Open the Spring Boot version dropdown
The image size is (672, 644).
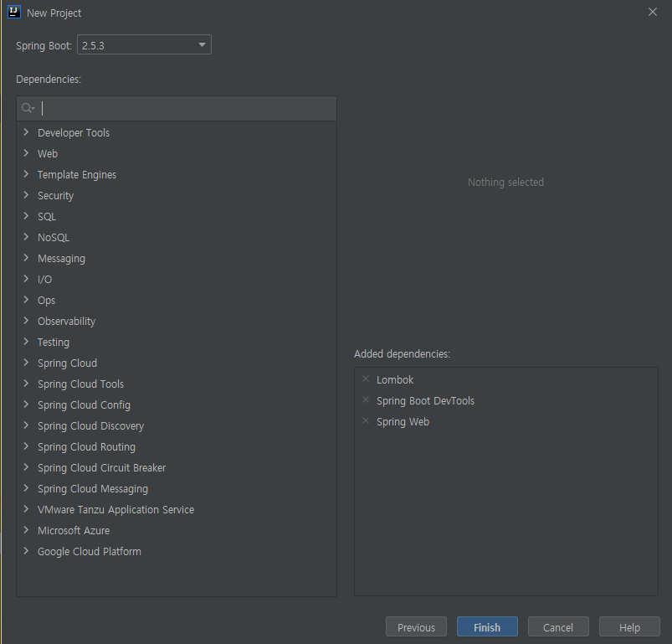coord(144,44)
